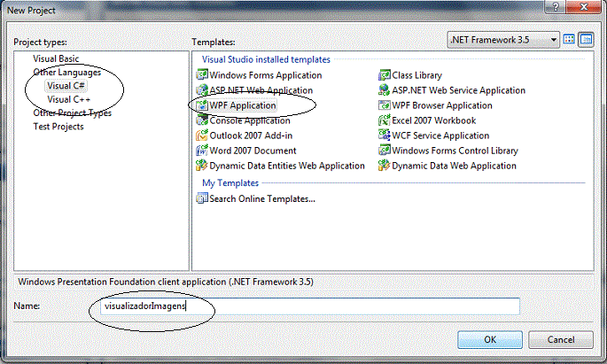Confirm the dialog with OK button
The height and width of the screenshot is (364, 607).
coord(490,339)
